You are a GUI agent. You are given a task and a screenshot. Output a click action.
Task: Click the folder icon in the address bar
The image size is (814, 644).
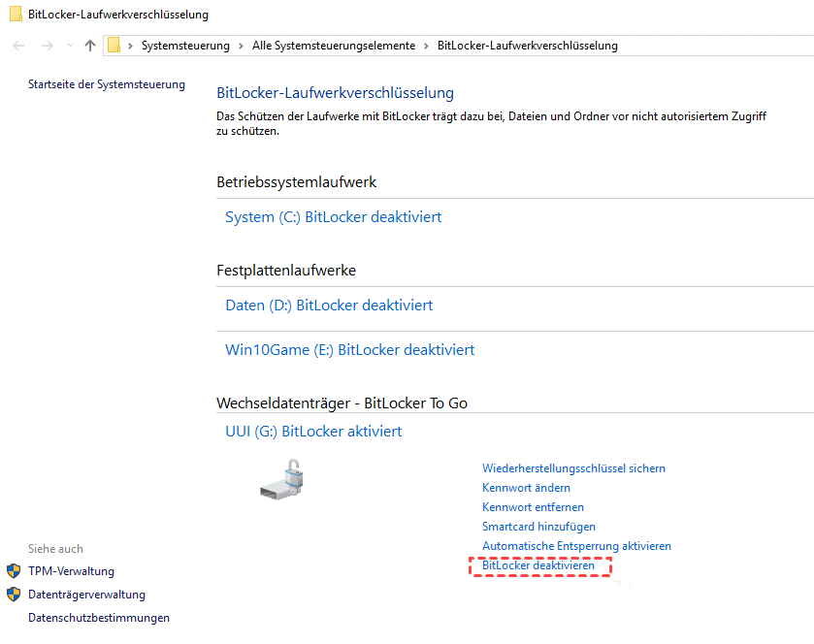point(114,46)
